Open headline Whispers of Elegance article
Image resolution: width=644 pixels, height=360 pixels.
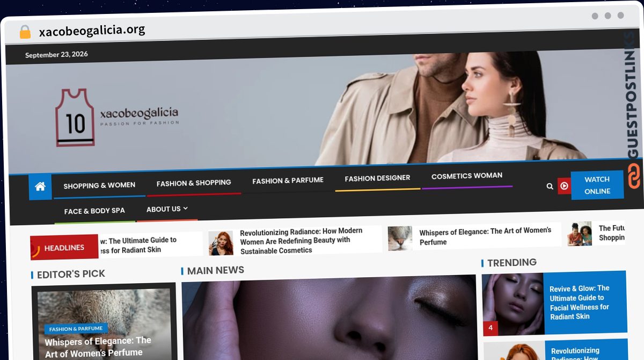coord(485,236)
